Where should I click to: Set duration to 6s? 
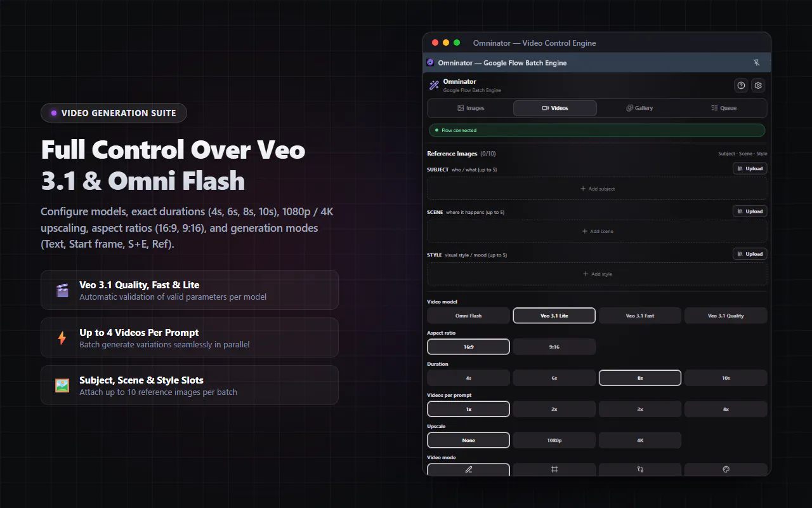click(x=554, y=378)
